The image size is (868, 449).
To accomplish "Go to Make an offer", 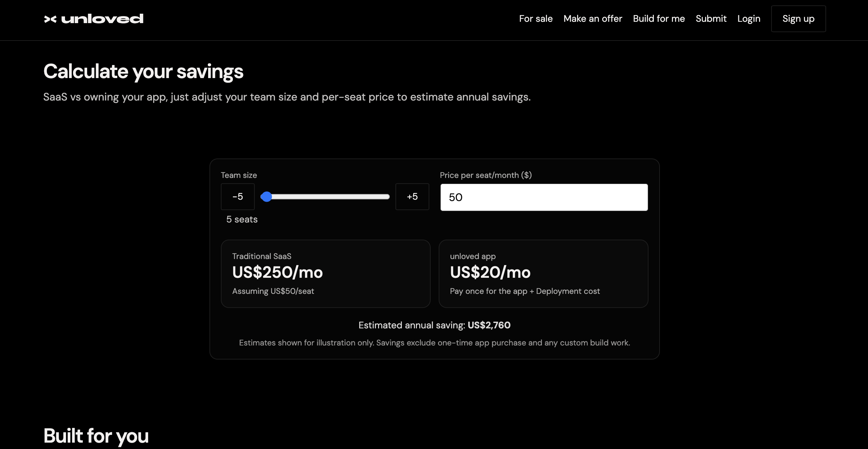I will click(x=593, y=19).
